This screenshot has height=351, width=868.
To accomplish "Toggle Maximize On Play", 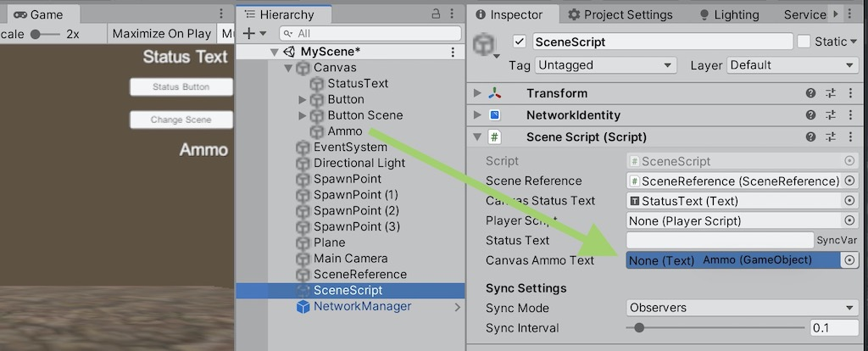I will [160, 34].
